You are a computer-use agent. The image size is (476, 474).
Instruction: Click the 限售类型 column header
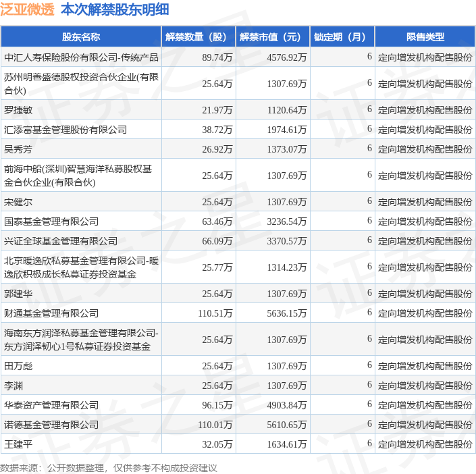[425, 36]
